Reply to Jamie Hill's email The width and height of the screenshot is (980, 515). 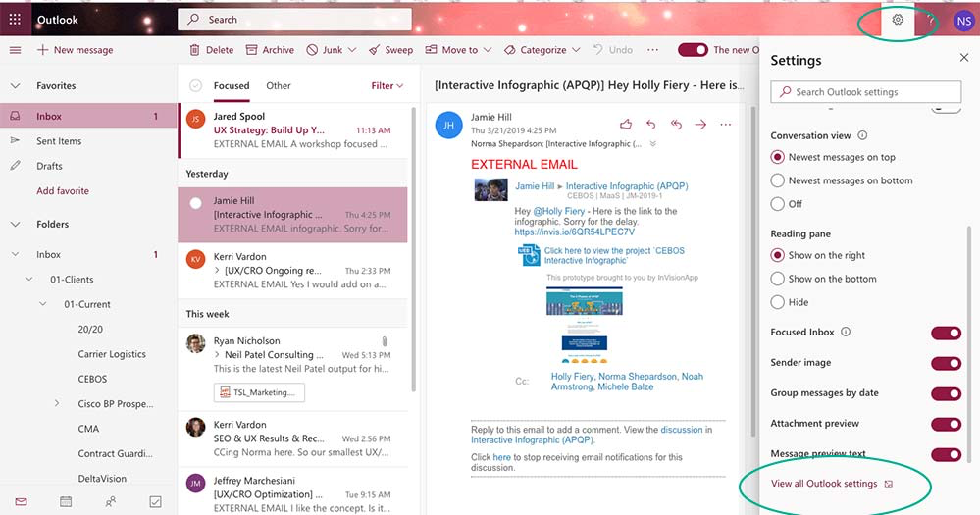[x=650, y=125]
